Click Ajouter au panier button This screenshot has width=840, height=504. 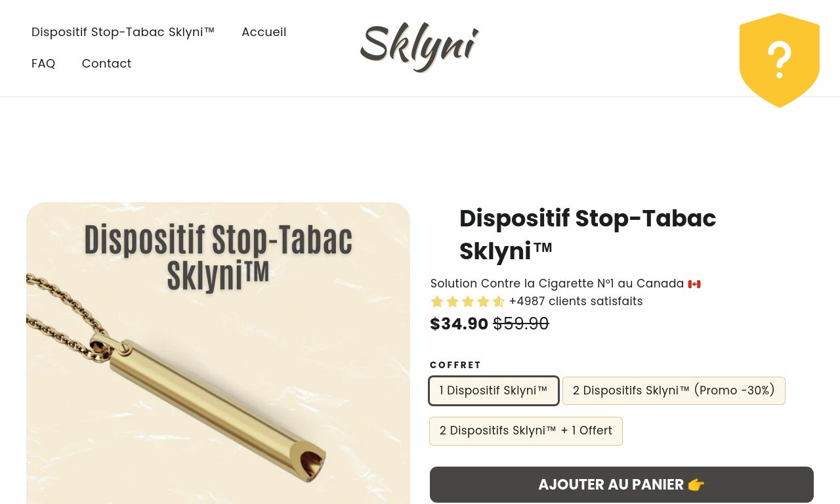pyautogui.click(x=621, y=484)
